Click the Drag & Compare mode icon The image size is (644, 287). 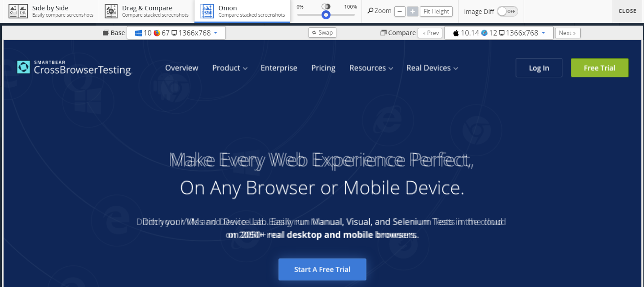point(111,11)
